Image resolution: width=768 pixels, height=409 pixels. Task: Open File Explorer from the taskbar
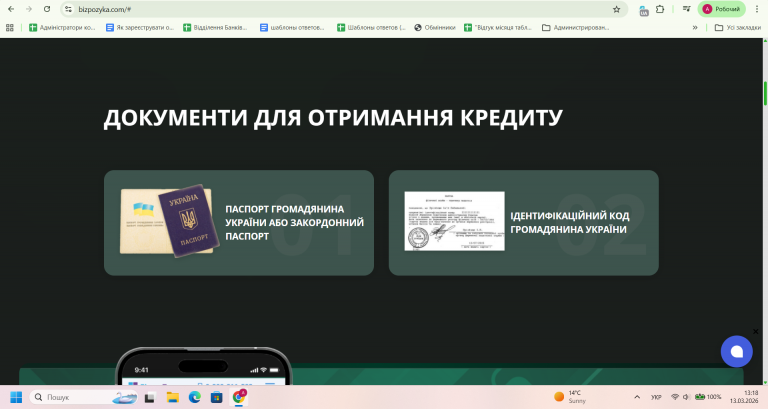coord(172,397)
